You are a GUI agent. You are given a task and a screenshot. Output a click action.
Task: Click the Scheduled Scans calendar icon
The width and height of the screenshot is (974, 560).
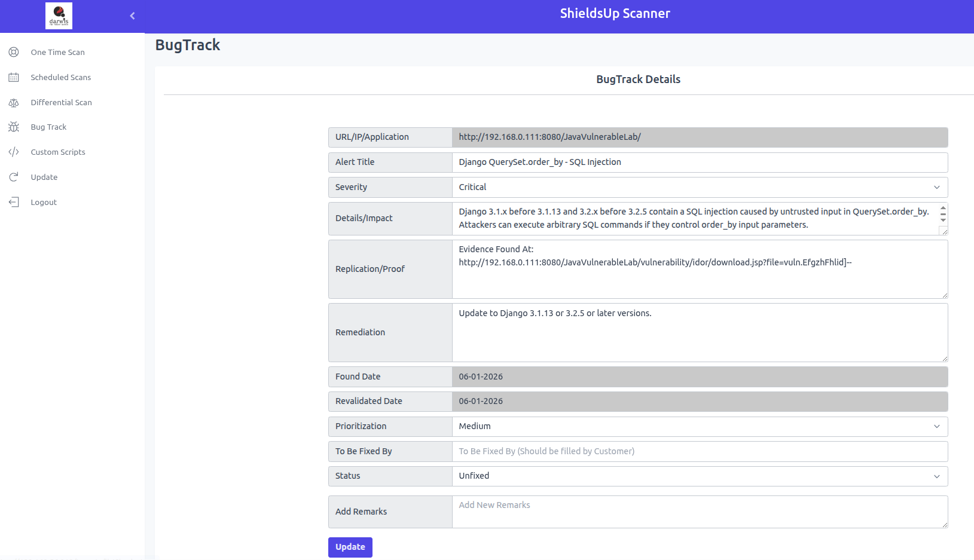coord(14,77)
